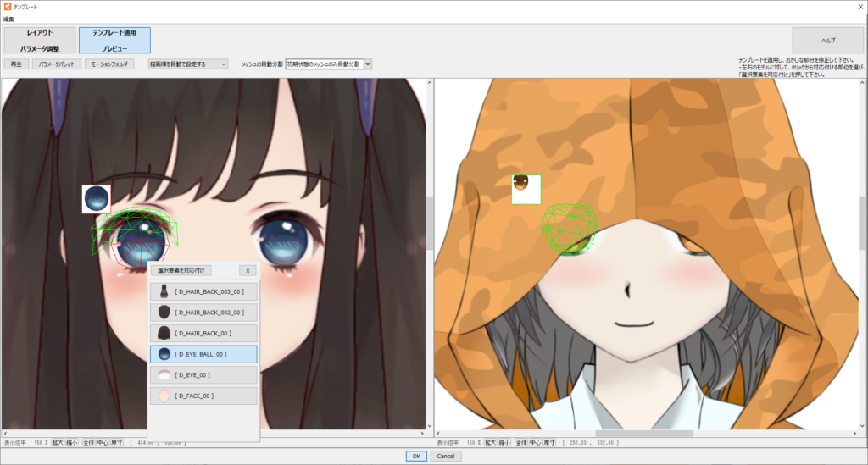Click the 初期状態のメッシュのみ自動分割 combo field
Screen dimensions: 868x465
click(325, 64)
